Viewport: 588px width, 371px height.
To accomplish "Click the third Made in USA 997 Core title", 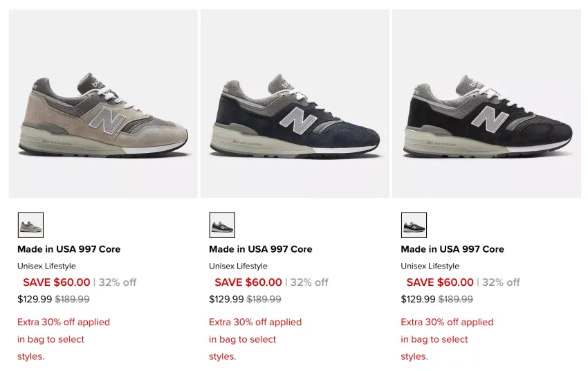I will [452, 249].
